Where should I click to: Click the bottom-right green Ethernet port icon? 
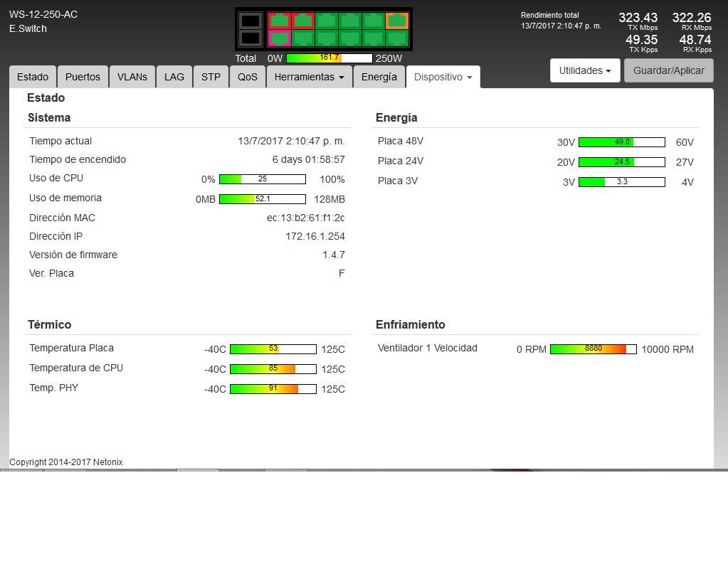(397, 38)
